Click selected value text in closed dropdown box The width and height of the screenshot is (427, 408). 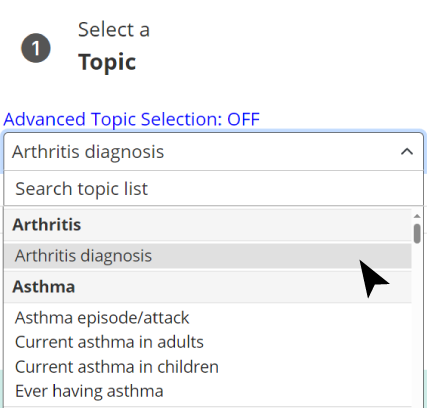point(88,152)
